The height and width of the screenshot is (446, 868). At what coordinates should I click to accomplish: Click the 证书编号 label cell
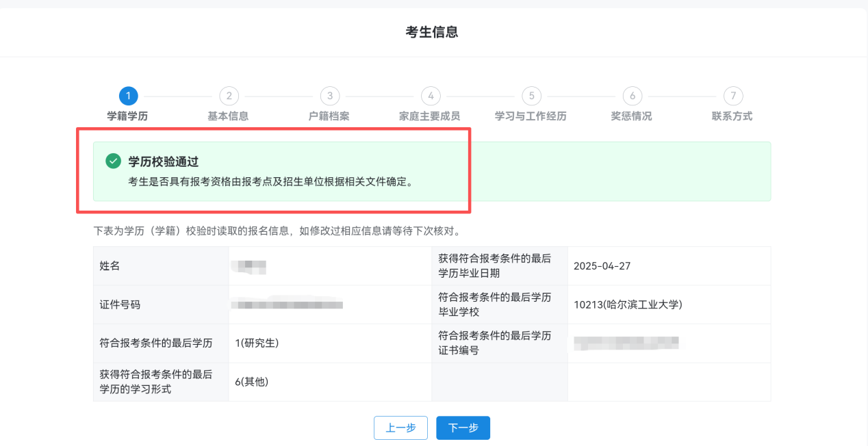coord(500,343)
